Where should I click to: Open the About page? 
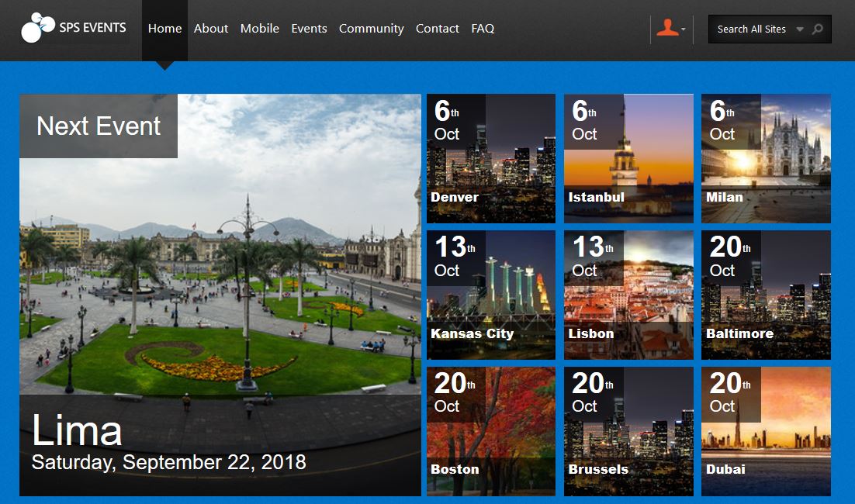(x=211, y=29)
